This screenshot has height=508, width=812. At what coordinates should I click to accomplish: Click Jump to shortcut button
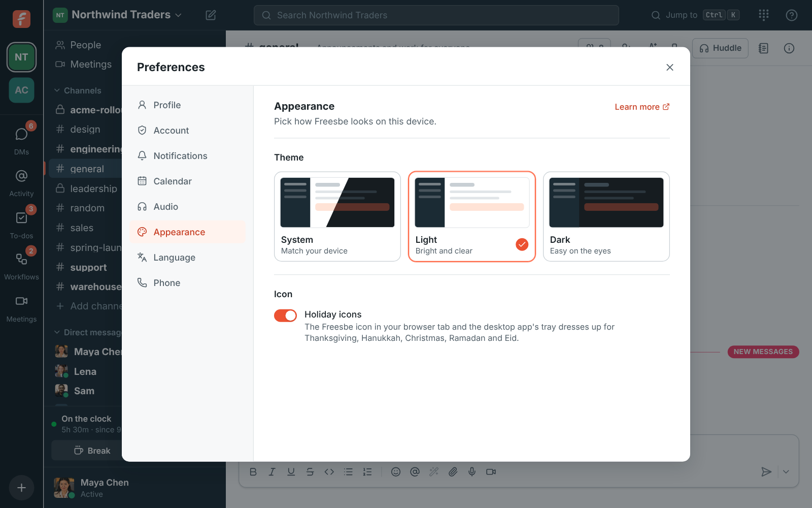[x=695, y=15]
